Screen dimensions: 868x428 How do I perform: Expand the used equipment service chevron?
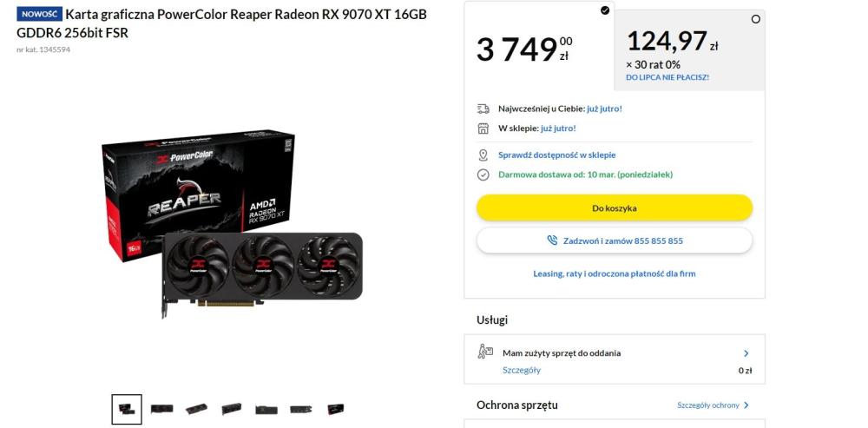coord(746,353)
